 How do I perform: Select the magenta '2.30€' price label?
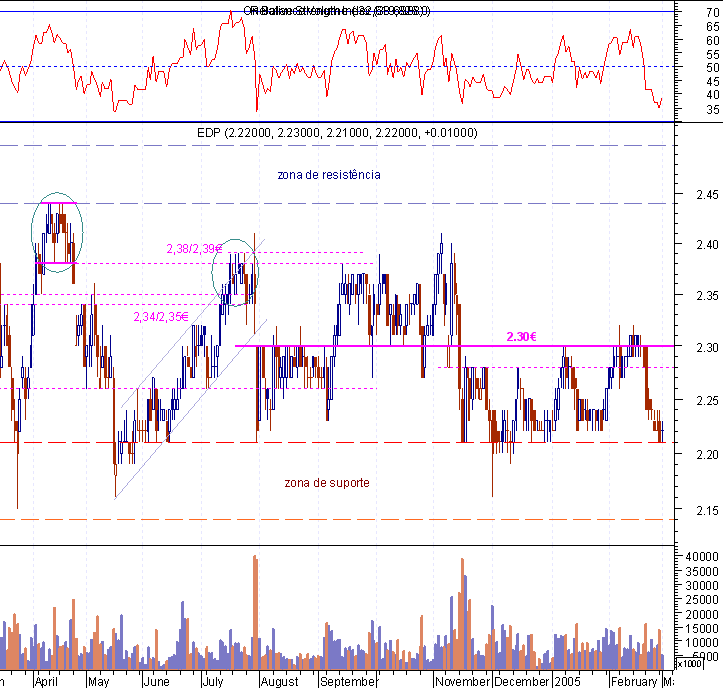pyautogui.click(x=522, y=337)
